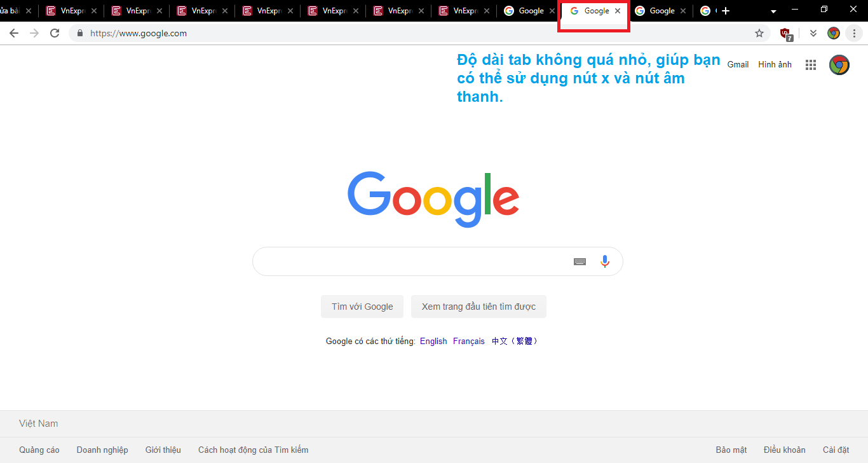Image resolution: width=868 pixels, height=463 pixels.
Task: Open the shield extension with badge 7
Action: 785,34
